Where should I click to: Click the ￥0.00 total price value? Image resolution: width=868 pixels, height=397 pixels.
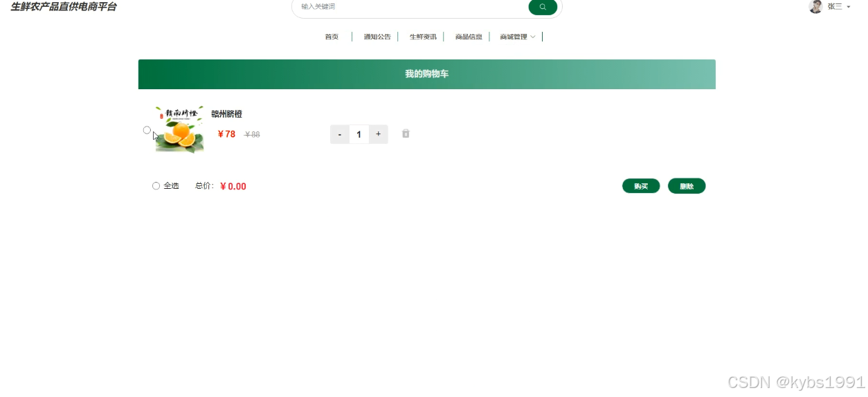click(233, 187)
